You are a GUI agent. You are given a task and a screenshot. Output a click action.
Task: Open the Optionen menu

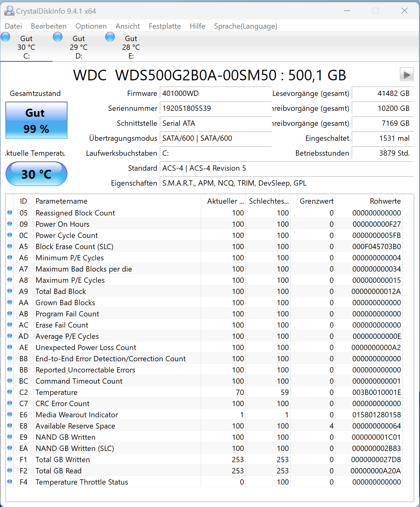tap(91, 26)
